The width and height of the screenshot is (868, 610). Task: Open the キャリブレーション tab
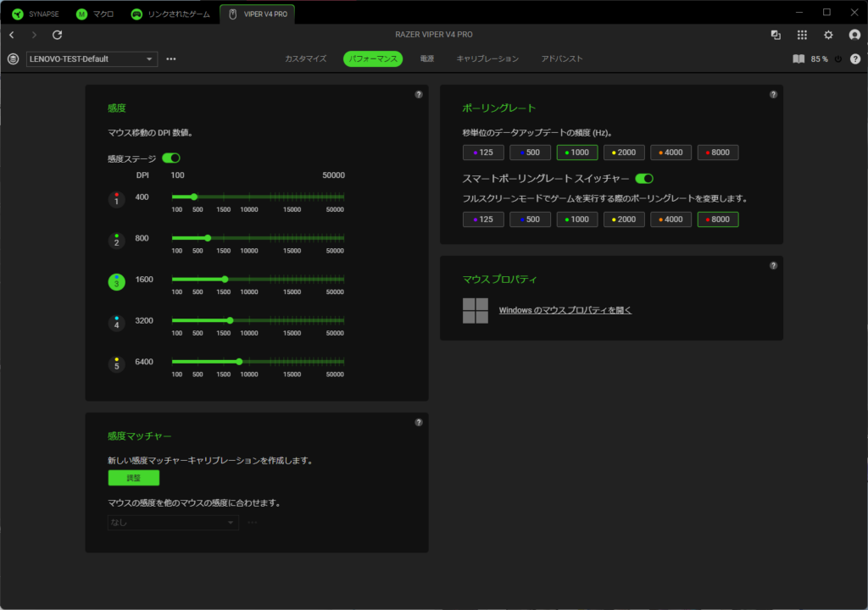pos(487,59)
